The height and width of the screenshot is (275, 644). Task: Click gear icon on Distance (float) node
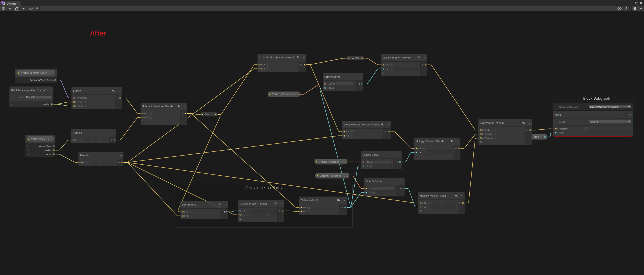[338, 200]
